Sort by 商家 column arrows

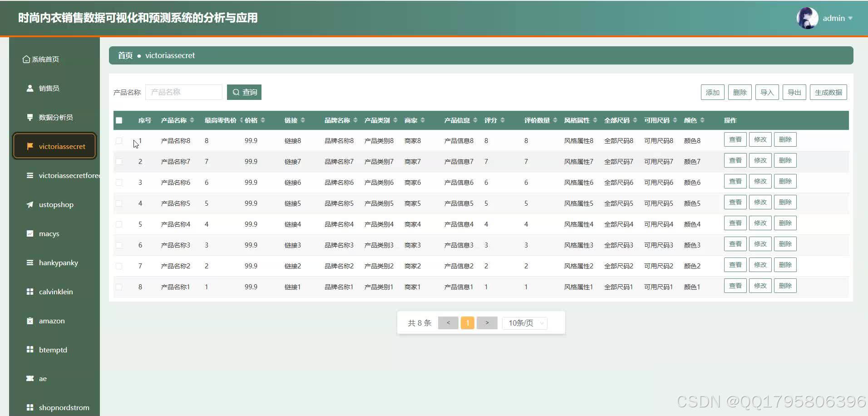pos(423,120)
